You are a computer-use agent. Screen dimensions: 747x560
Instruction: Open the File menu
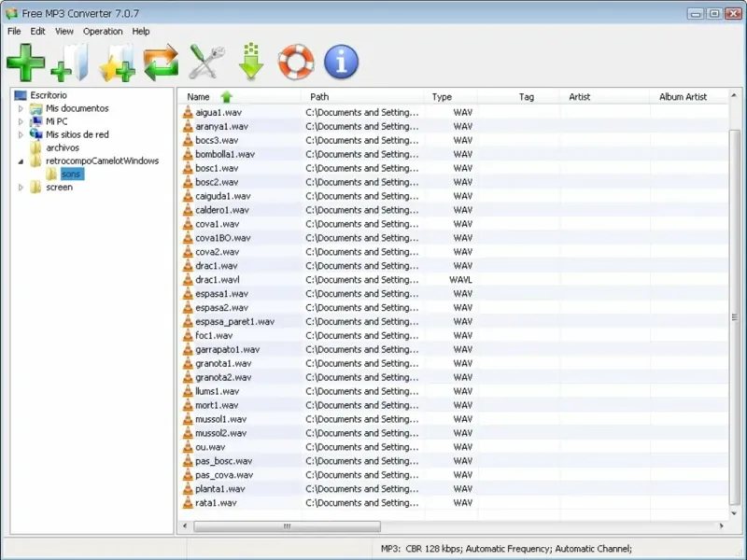(x=14, y=32)
